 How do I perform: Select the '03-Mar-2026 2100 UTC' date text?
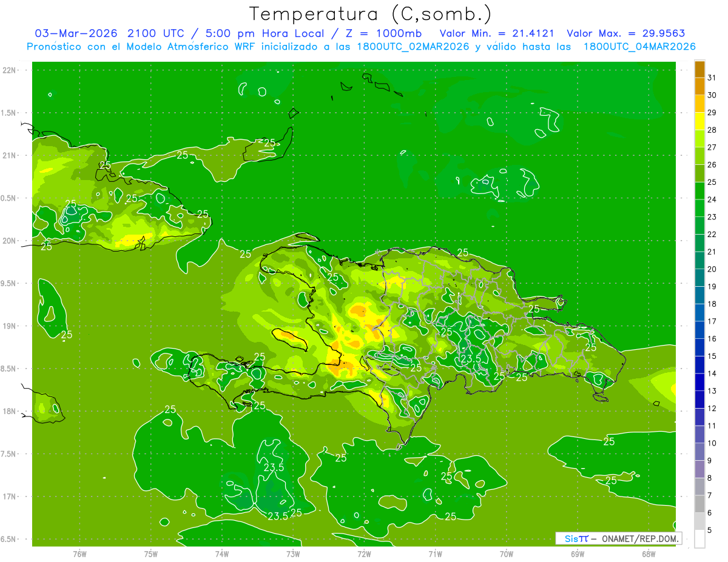tap(109, 33)
